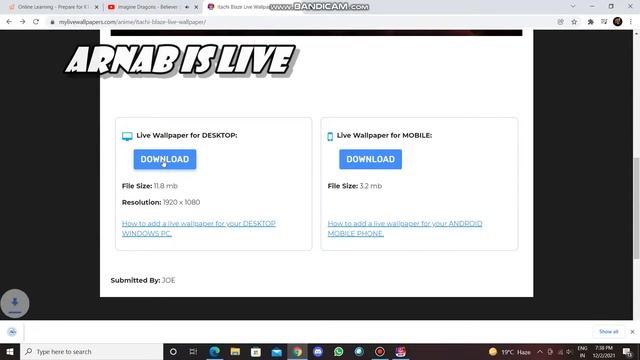640x360 pixels.
Task: Click the Windows search box
Action: click(91, 351)
